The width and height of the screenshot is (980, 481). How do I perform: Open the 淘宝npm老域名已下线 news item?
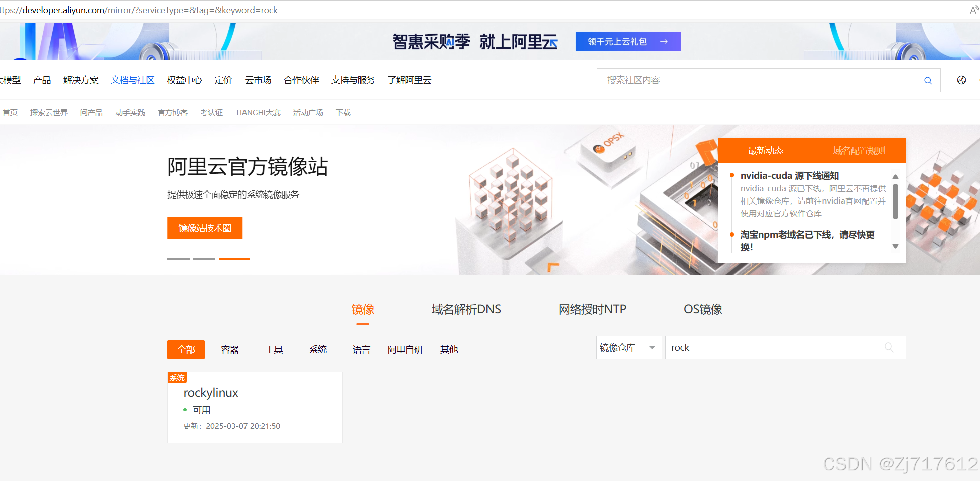point(807,240)
